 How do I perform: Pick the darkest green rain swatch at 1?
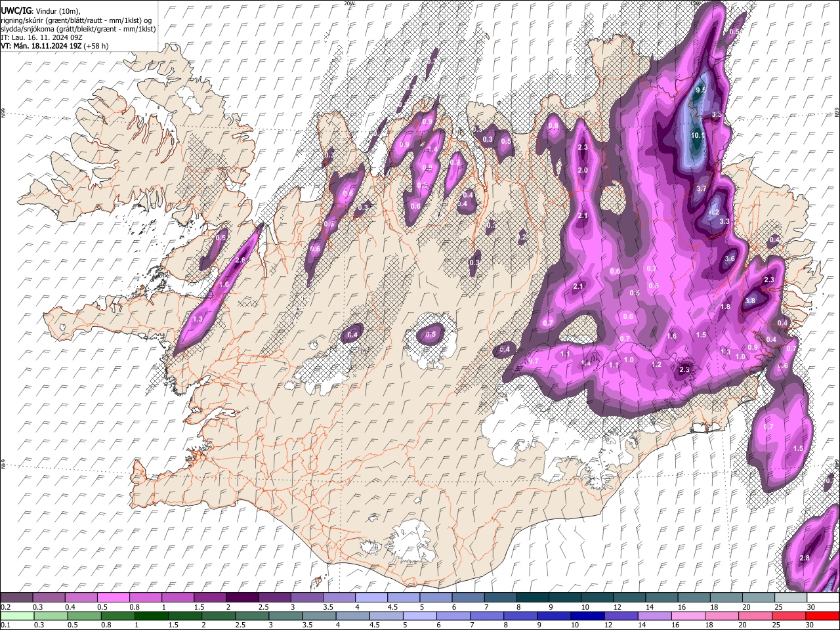pyautogui.click(x=150, y=616)
